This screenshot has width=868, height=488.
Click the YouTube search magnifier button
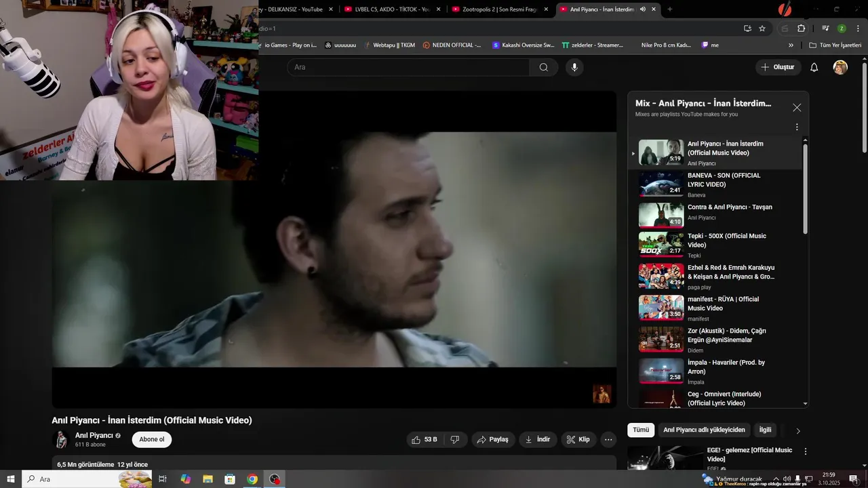pos(543,67)
